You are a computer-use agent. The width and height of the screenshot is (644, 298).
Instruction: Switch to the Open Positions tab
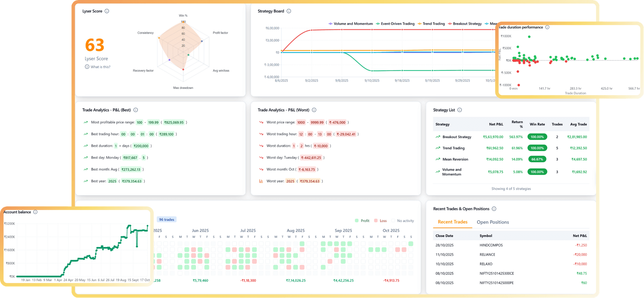493,222
